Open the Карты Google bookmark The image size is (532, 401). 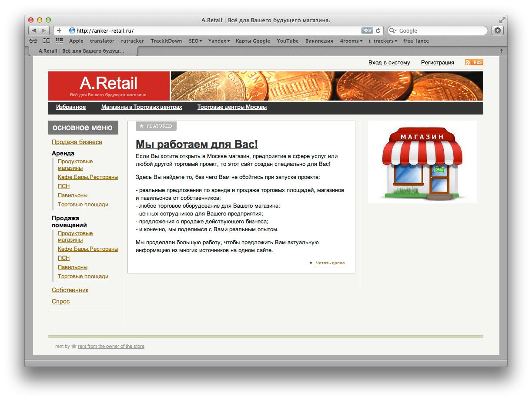(253, 41)
